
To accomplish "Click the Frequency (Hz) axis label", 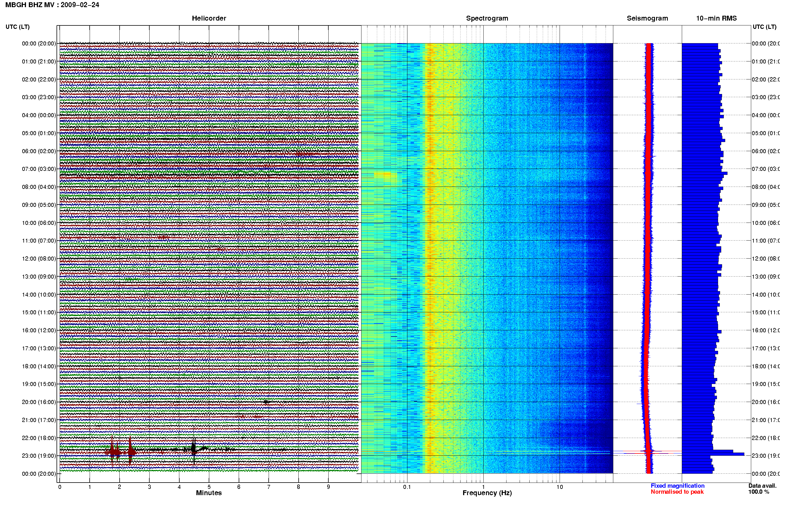I will tap(487, 493).
